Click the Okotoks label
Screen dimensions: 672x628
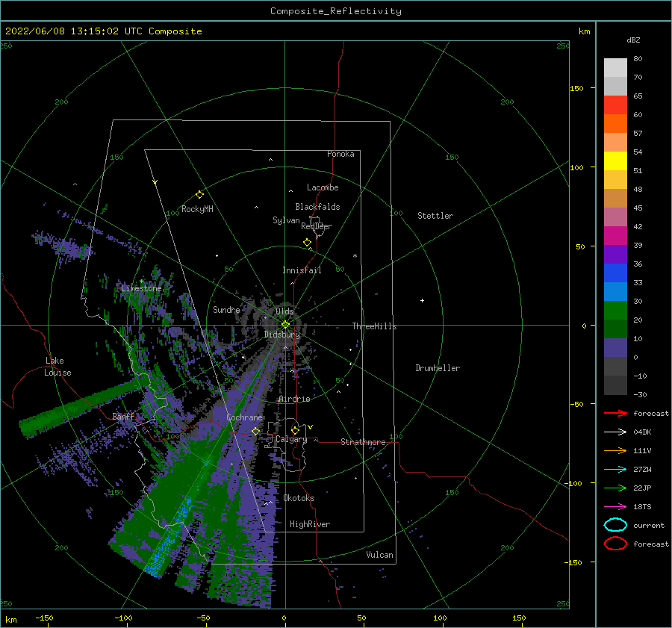pos(299,498)
